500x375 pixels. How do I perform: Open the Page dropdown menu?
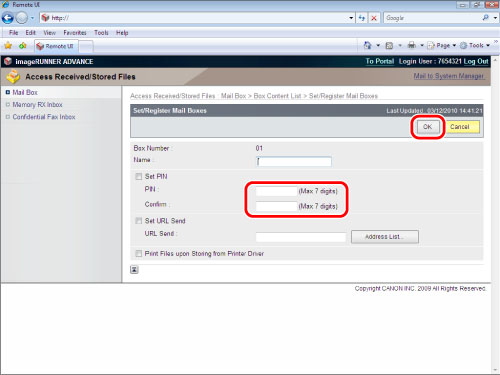click(442, 45)
